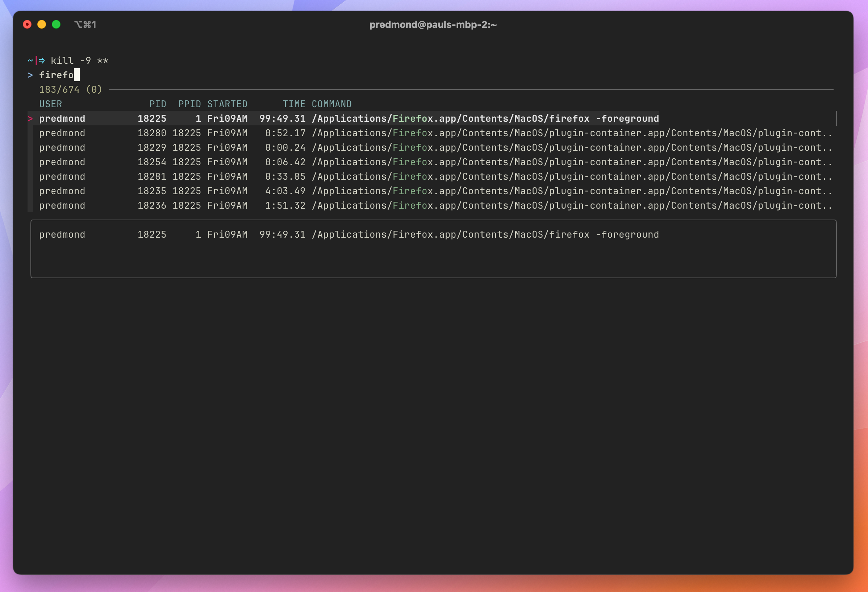Screen dimensions: 868x592
Task: Select the process row with PID 18254
Action: [436, 162]
